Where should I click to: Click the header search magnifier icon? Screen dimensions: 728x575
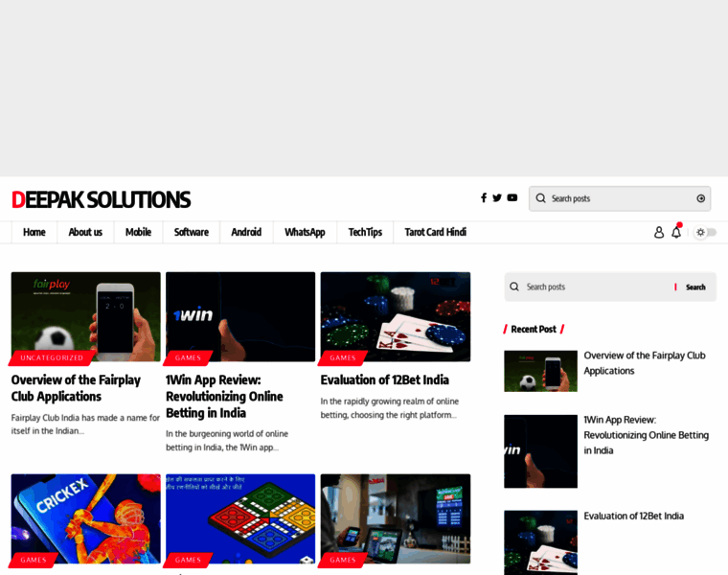tap(540, 198)
